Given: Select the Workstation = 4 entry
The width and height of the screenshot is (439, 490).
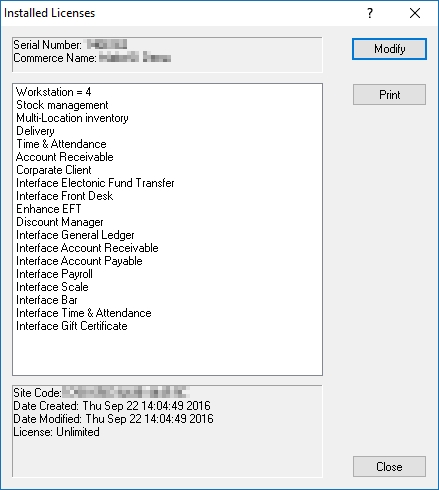Looking at the screenshot, I should pyautogui.click(x=54, y=92).
